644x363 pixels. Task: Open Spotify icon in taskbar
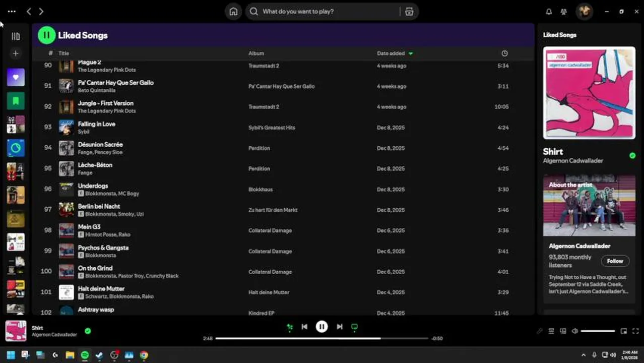click(x=85, y=355)
